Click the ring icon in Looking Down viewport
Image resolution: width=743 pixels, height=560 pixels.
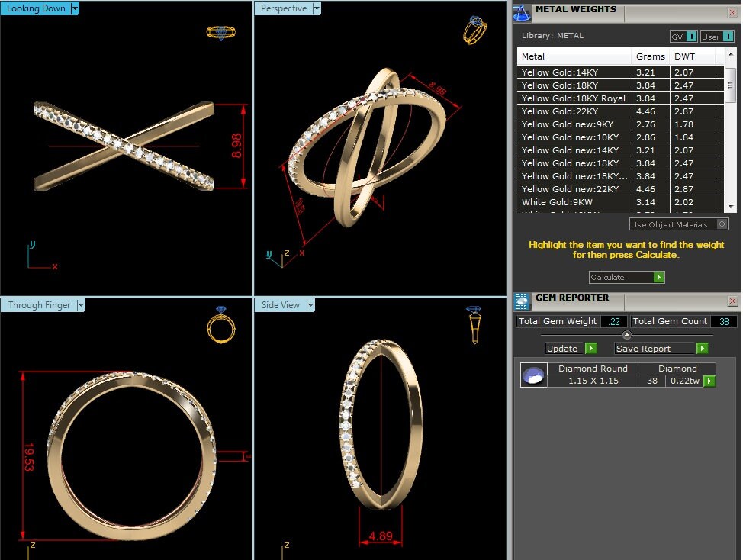tap(221, 33)
